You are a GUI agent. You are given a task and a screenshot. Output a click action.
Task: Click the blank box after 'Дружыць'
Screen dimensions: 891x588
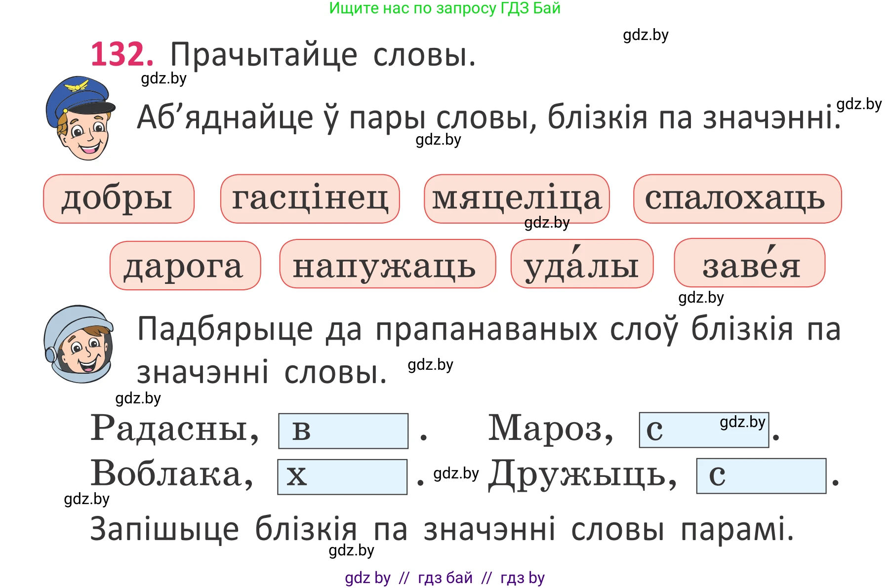click(x=761, y=476)
